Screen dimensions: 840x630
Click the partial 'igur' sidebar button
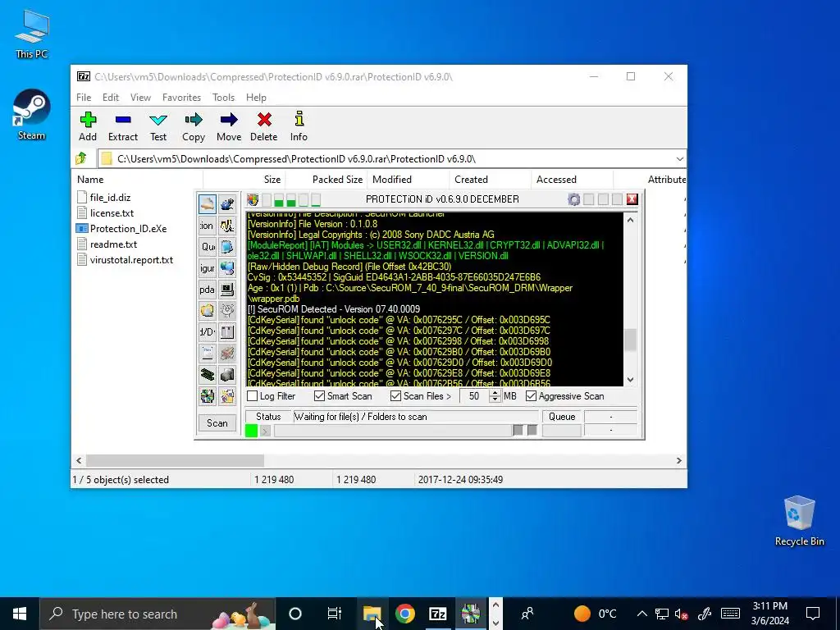pyautogui.click(x=208, y=268)
